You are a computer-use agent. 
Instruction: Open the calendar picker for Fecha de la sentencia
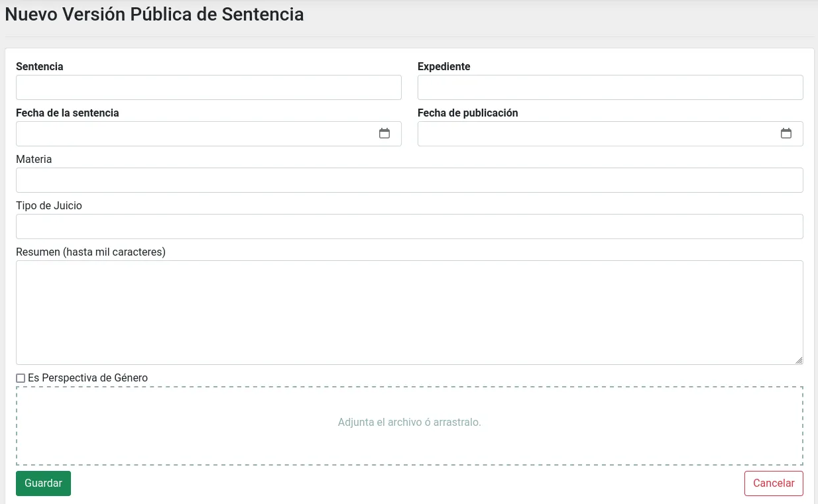pyautogui.click(x=384, y=133)
